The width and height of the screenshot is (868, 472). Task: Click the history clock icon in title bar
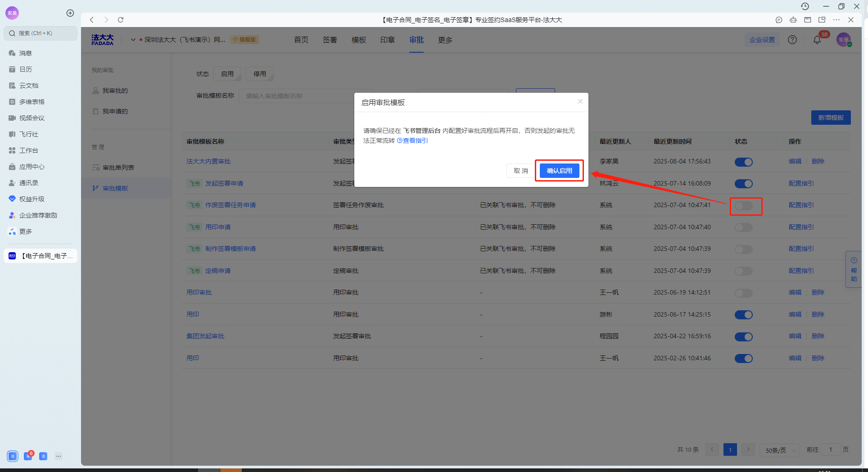pos(805,6)
